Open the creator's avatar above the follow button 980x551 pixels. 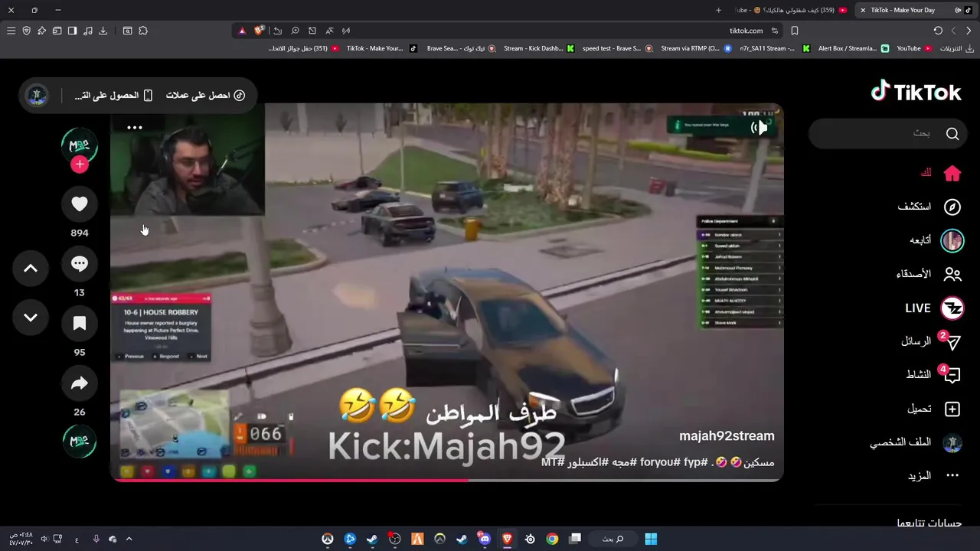tap(80, 146)
